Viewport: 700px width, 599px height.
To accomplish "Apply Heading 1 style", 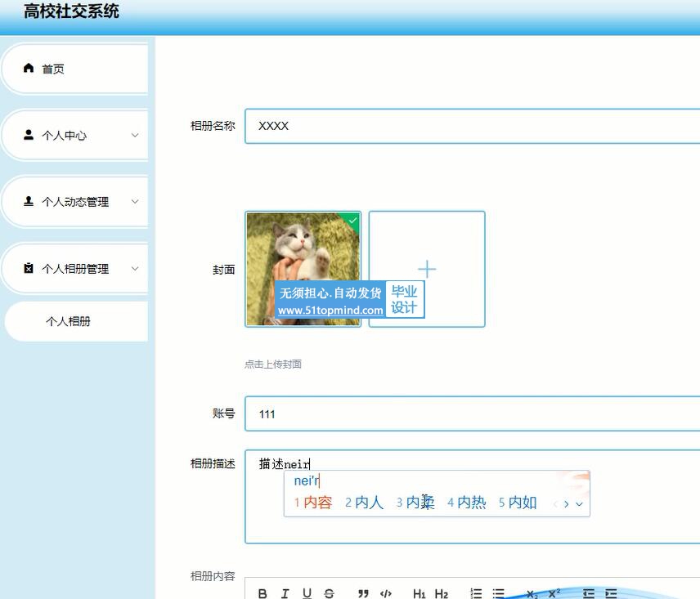I will (x=420, y=593).
